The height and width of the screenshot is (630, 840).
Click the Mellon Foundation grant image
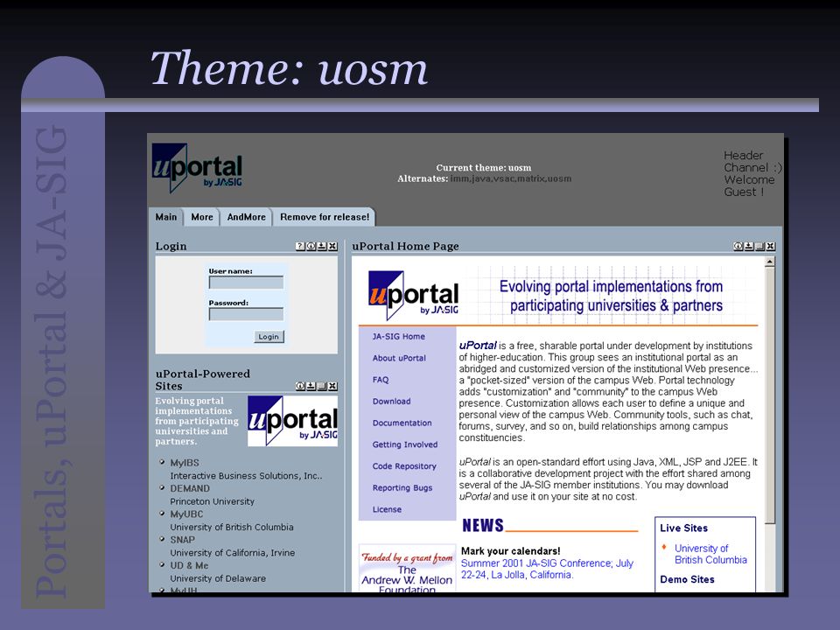coord(407,569)
